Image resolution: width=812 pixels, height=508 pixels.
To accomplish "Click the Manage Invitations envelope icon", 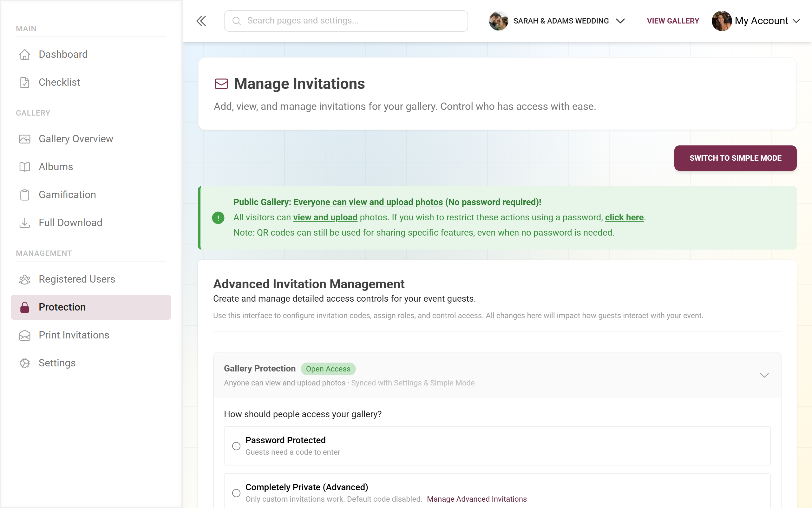I will 221,84.
